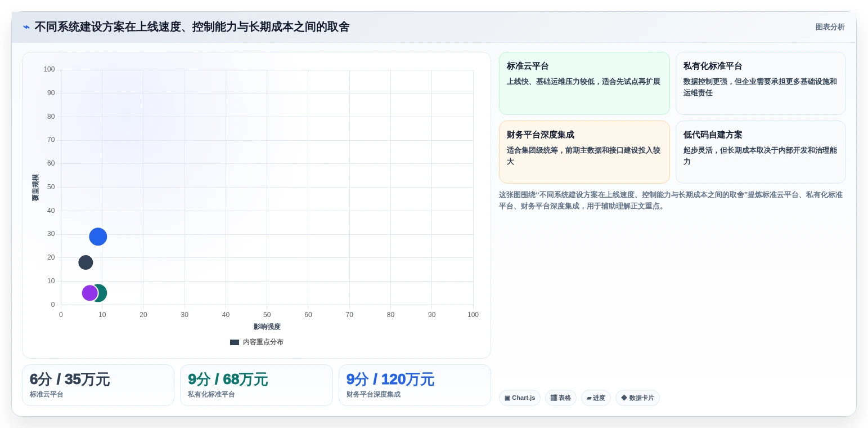Select the 6分 / 35万元 stat card
The image size is (868, 428).
(98, 385)
